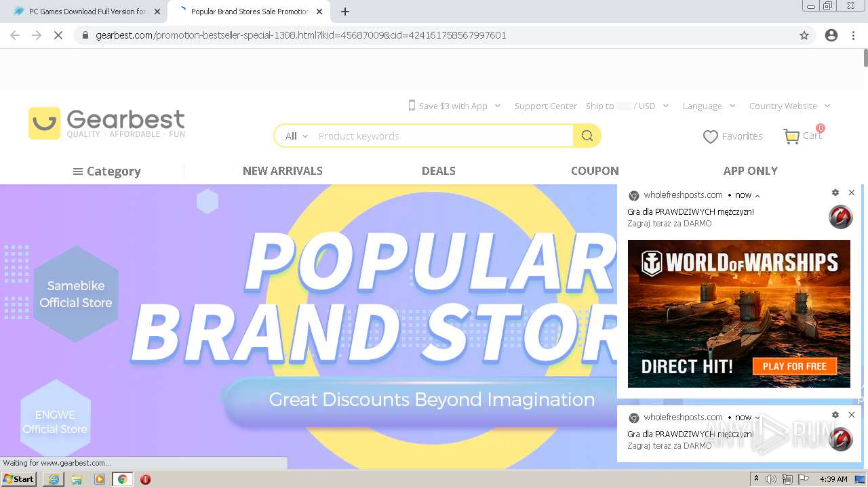The height and width of the screenshot is (488, 868).
Task: Open Chrome profile avatar icon
Action: point(831,35)
